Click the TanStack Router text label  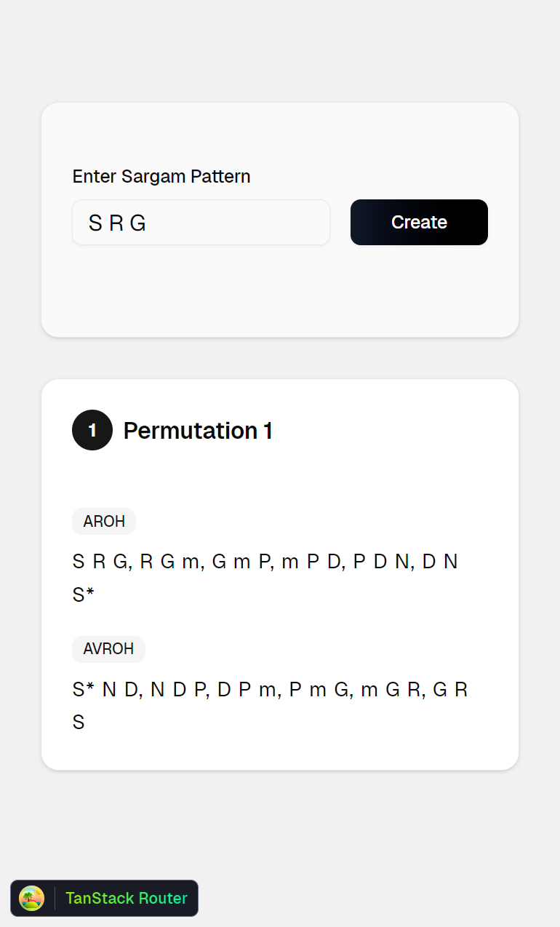(127, 898)
